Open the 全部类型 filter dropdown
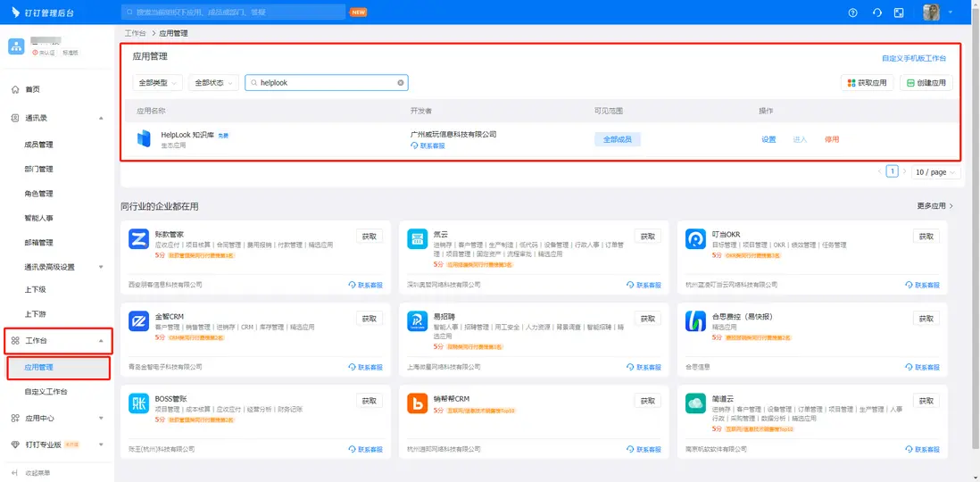 157,82
